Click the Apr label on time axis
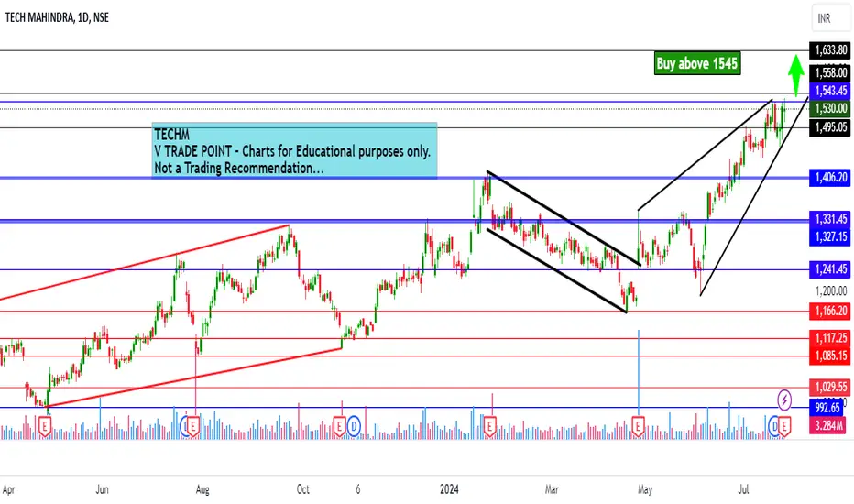This screenshot has width=854, height=504. 8,489
